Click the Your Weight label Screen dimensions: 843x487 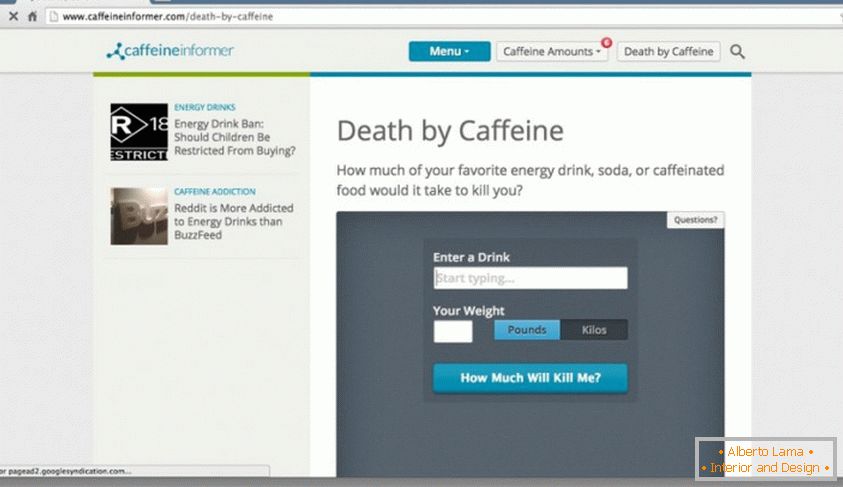468,311
